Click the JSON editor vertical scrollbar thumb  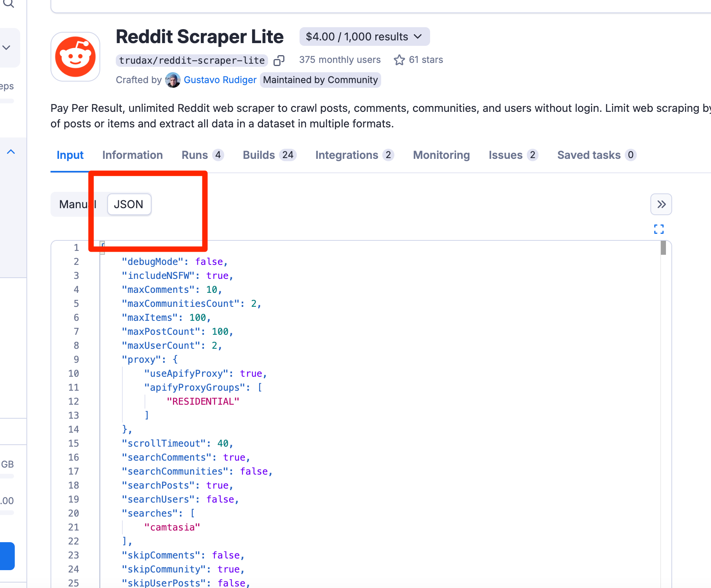coord(664,248)
